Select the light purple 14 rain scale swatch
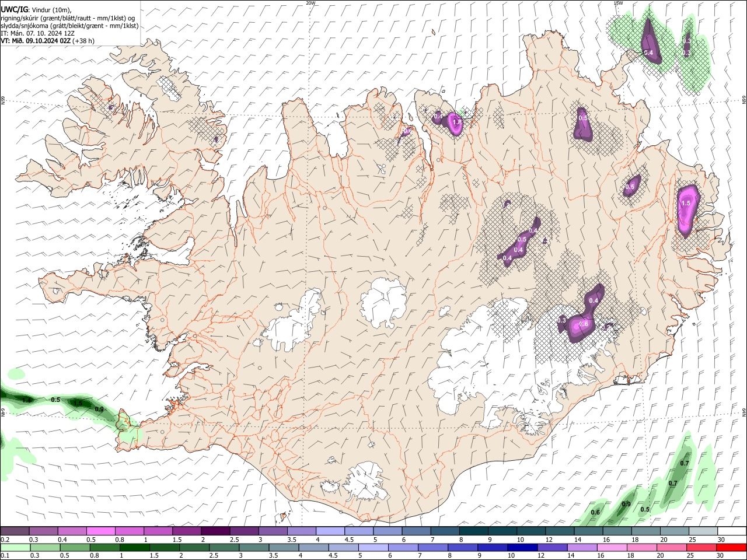The image size is (747, 560). [x=581, y=547]
